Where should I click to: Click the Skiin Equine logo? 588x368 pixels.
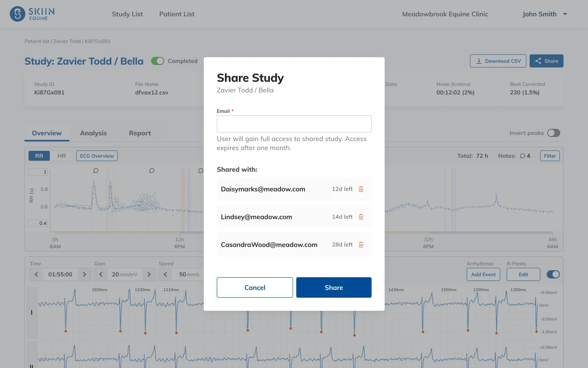pyautogui.click(x=32, y=14)
